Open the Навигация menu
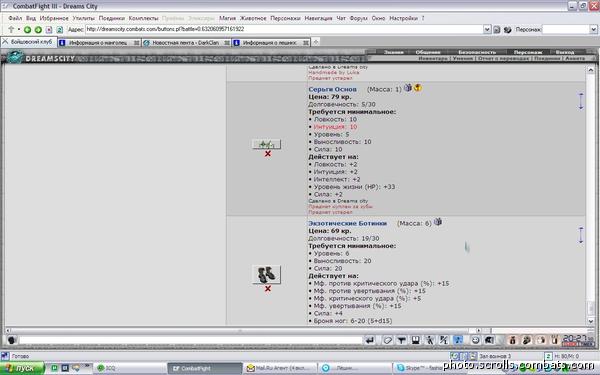 coord(318,18)
